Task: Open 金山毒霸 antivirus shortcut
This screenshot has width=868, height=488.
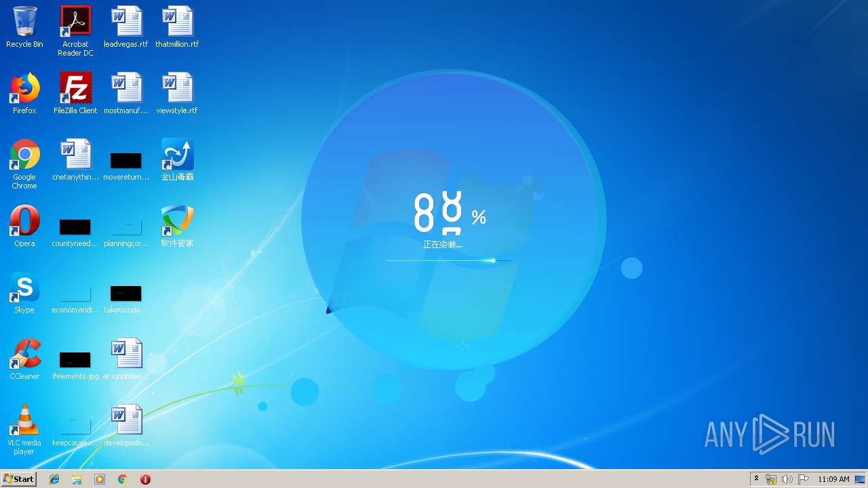Action: [x=177, y=161]
